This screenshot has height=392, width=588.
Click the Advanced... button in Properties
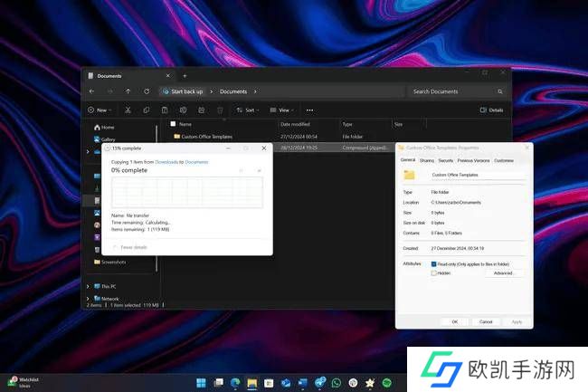[x=504, y=272]
